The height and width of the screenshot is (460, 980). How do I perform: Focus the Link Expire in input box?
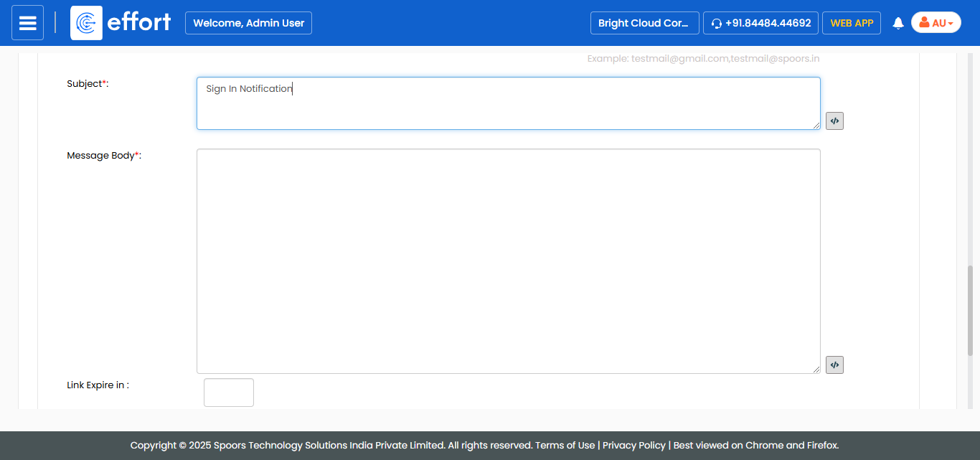[229, 393]
